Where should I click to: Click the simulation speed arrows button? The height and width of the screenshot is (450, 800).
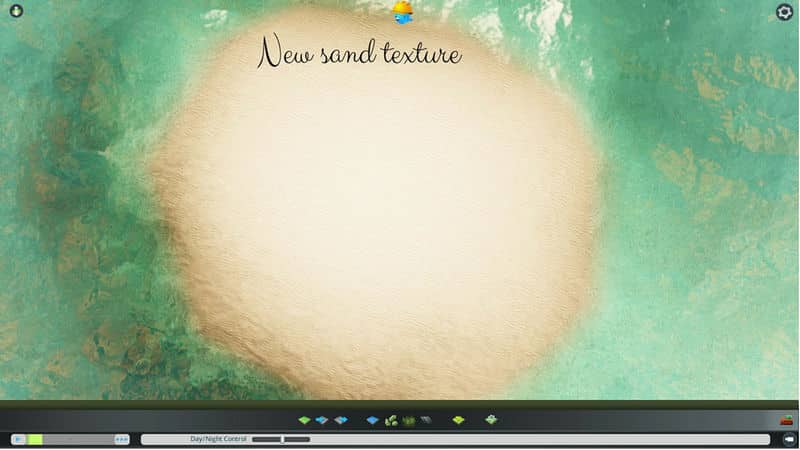click(x=122, y=439)
